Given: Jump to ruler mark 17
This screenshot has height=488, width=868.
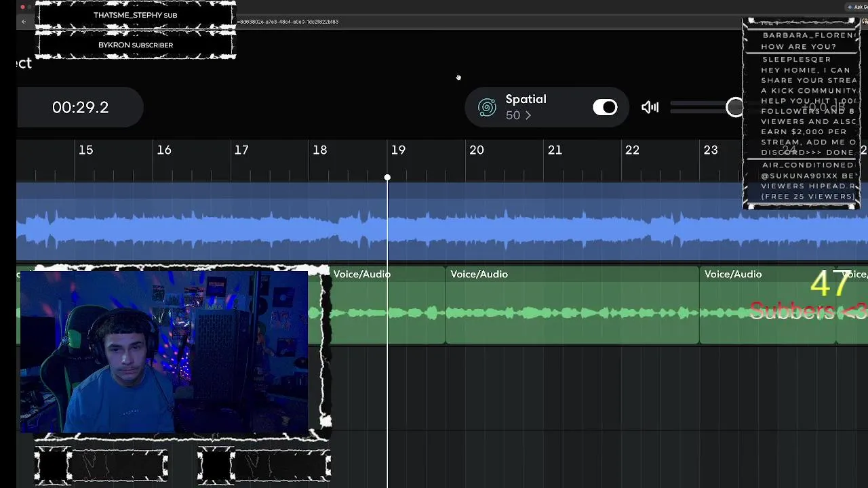Looking at the screenshot, I should click(241, 150).
